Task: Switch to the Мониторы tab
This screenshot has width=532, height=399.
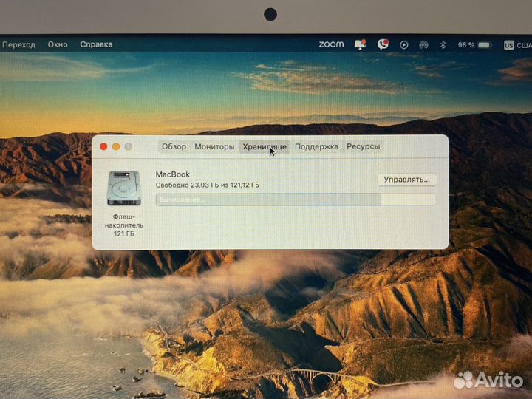Action: 214,146
